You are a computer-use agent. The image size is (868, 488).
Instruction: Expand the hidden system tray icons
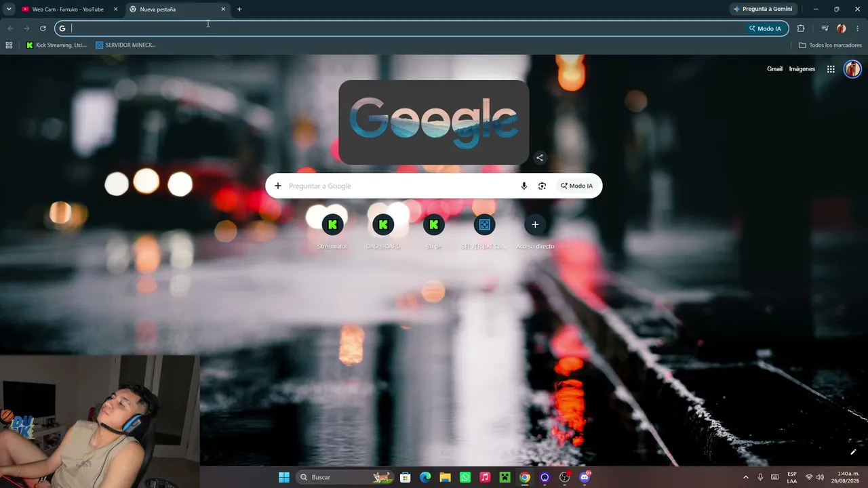point(746,477)
